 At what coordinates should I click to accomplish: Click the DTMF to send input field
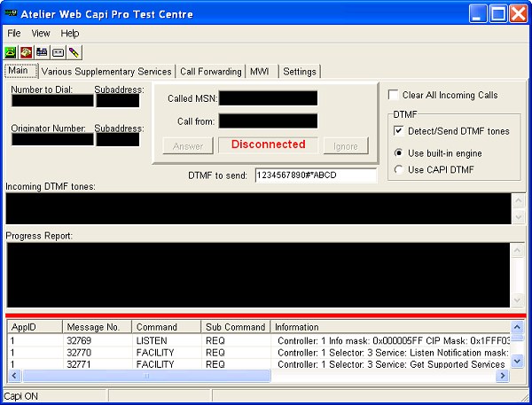tap(316, 175)
